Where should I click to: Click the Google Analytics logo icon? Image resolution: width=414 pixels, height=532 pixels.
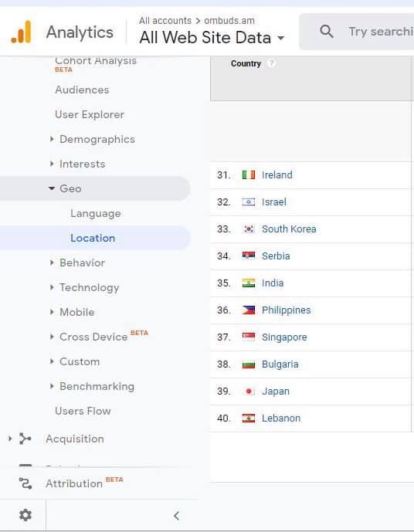(21, 32)
